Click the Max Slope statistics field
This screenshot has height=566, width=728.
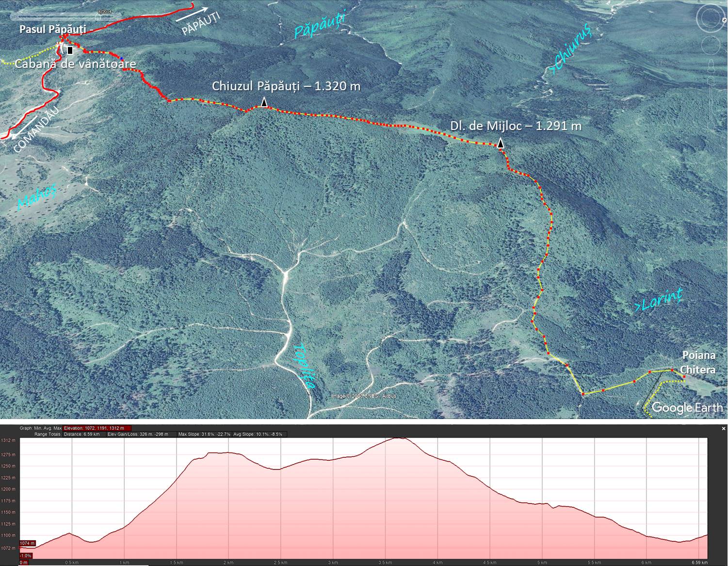coord(204,434)
